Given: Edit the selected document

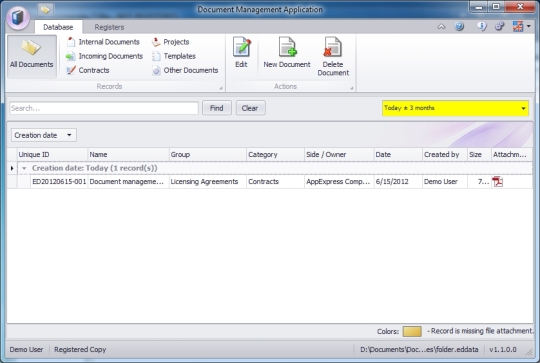Looking at the screenshot, I should [x=241, y=53].
